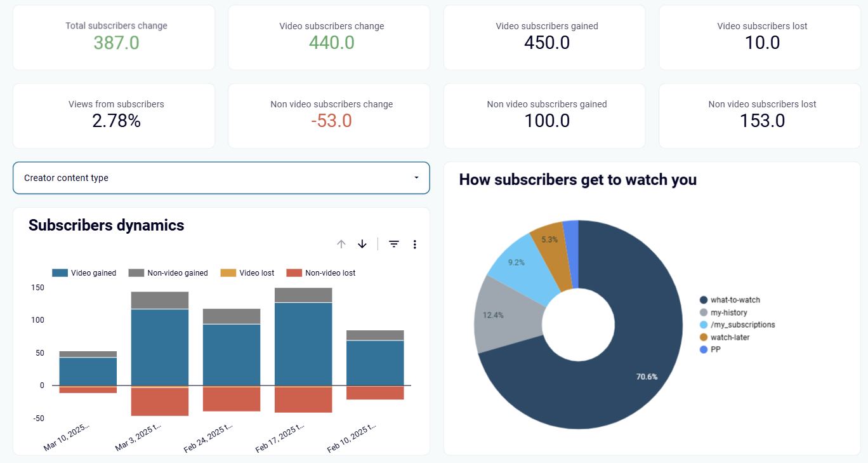Select the what-to-watch legend entry

click(730, 300)
